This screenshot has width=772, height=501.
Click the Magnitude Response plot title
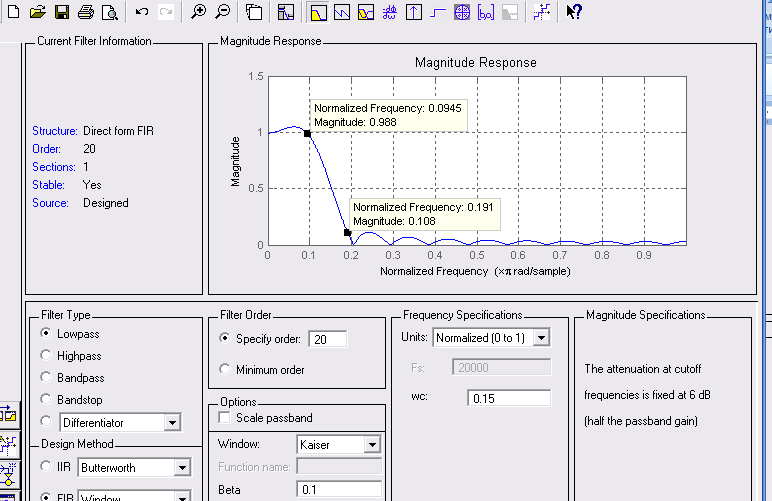point(476,63)
